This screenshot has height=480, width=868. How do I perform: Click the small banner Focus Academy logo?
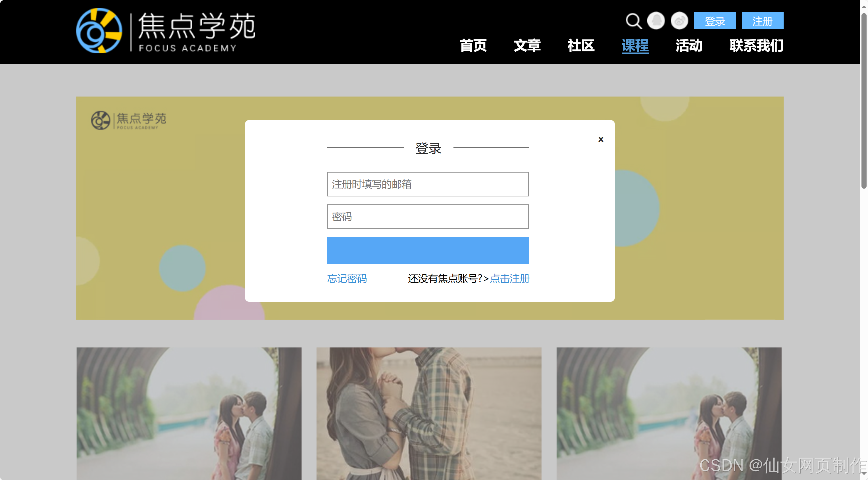tap(128, 120)
